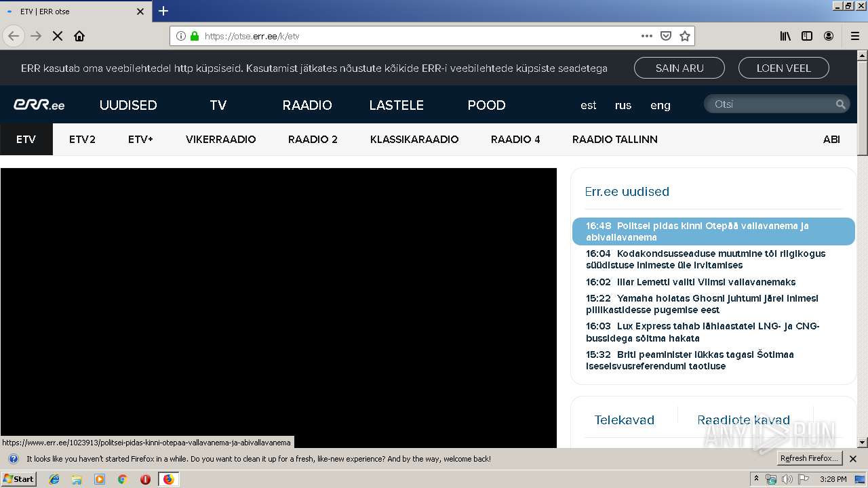868x488 pixels.
Task: Open the ABI help link
Action: point(831,139)
